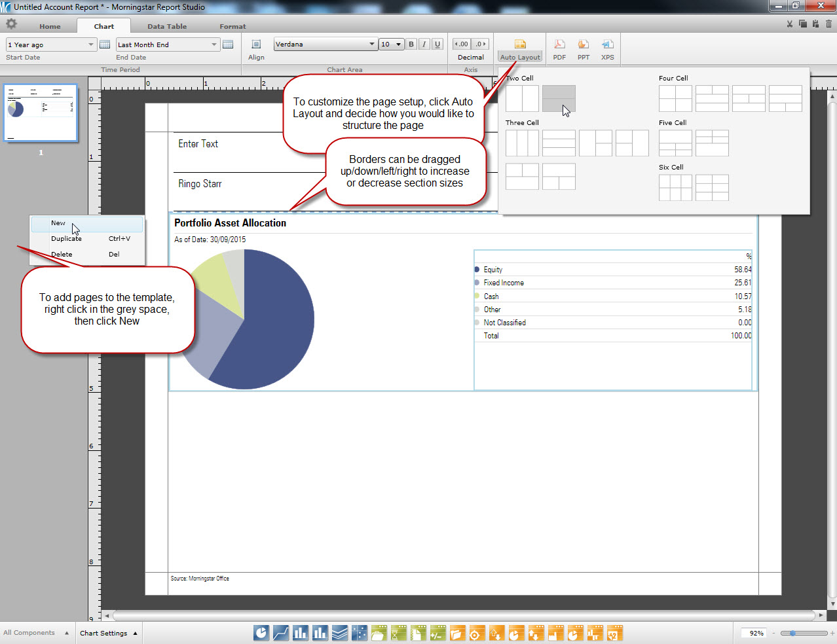The image size is (837, 644).
Task: Expand the font size 10 dropdown
Action: coord(398,45)
